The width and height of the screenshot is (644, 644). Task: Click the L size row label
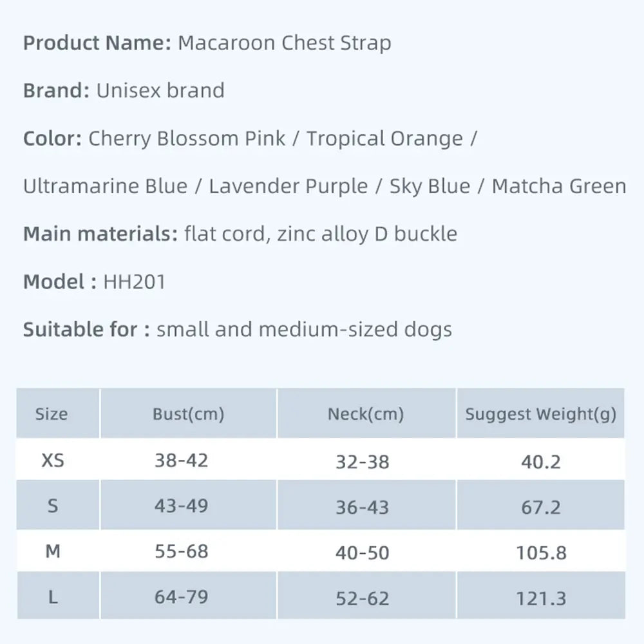tap(53, 597)
